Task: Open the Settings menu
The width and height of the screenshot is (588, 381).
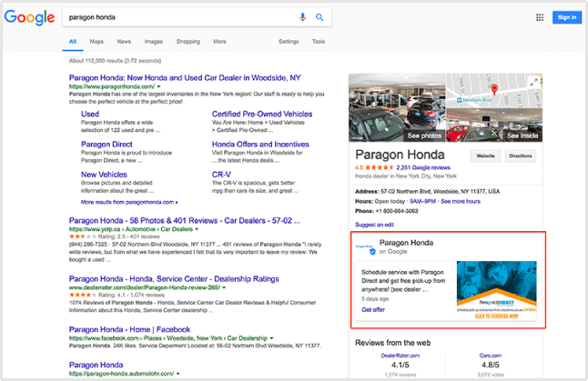Action: coord(289,42)
